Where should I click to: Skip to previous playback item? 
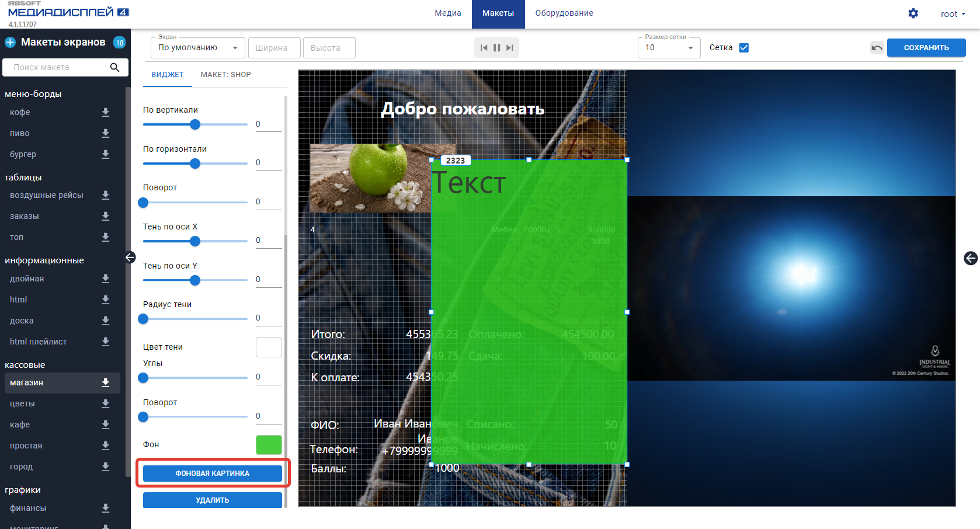pos(484,48)
